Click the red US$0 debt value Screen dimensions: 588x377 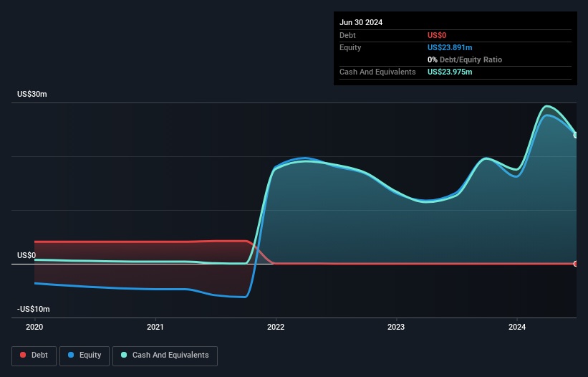coord(437,35)
